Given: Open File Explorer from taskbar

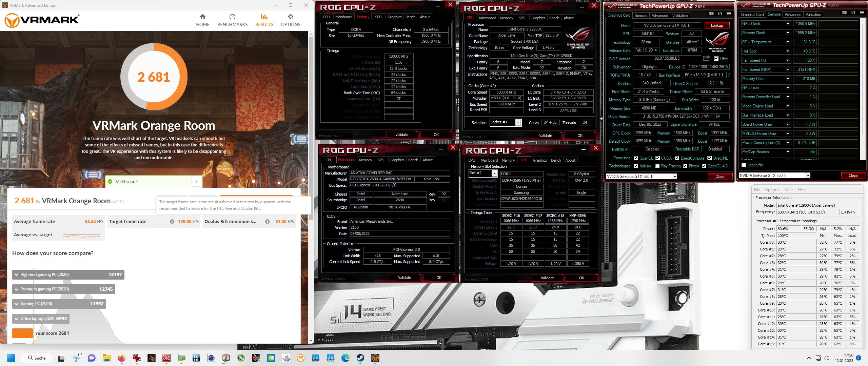Looking at the screenshot, I should point(106,358).
